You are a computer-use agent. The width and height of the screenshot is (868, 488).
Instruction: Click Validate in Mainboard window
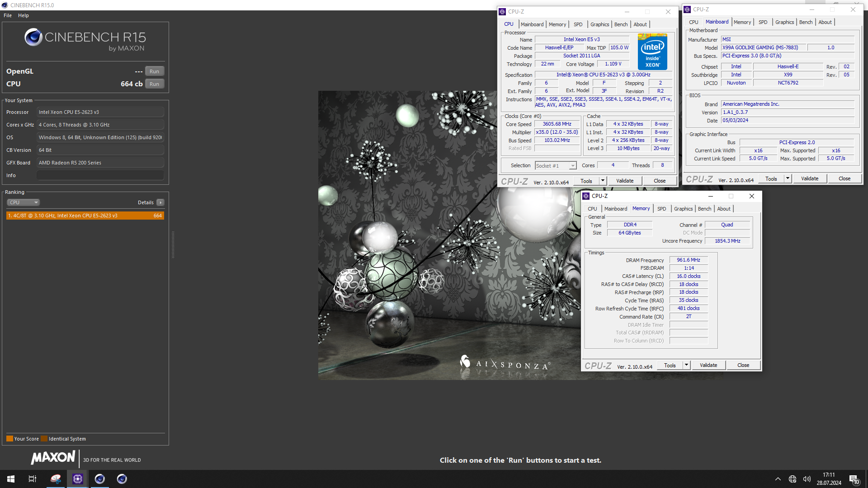point(810,179)
